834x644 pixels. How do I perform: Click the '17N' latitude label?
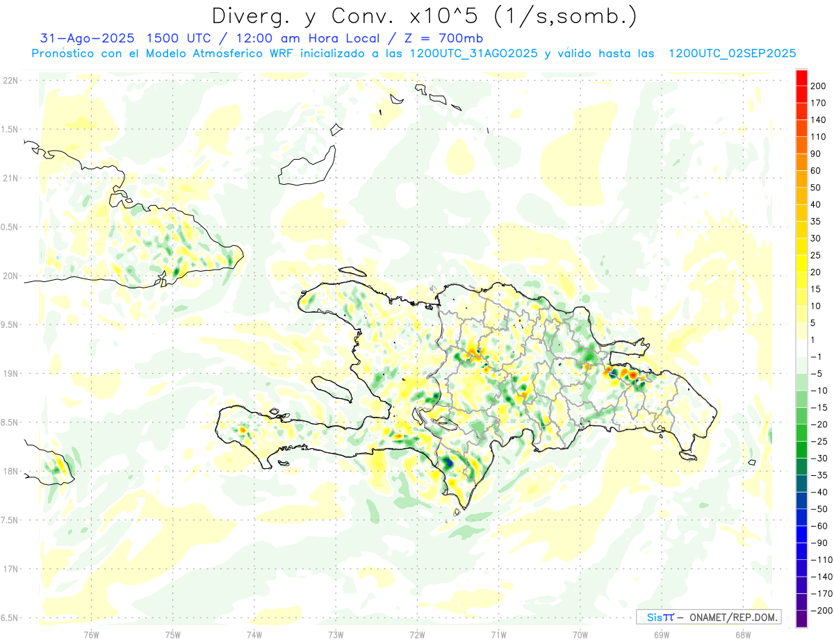(x=10, y=569)
